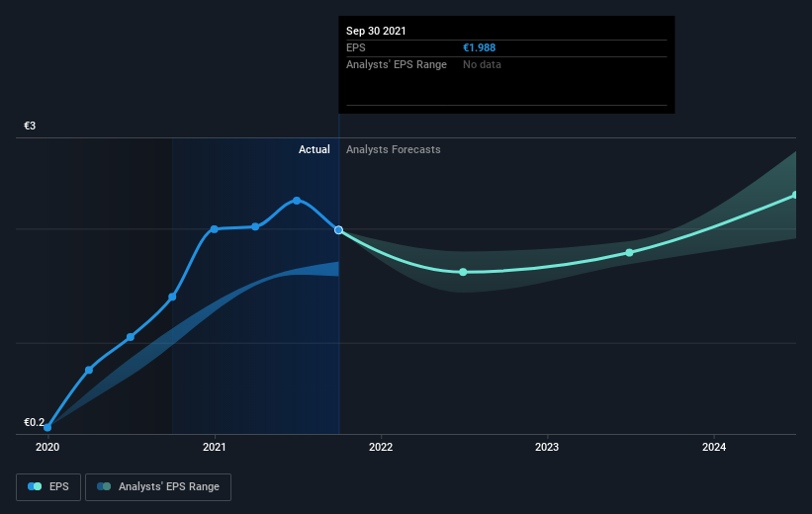The image size is (812, 514).
Task: Select the mid-2022 forecast data point
Action: click(463, 272)
